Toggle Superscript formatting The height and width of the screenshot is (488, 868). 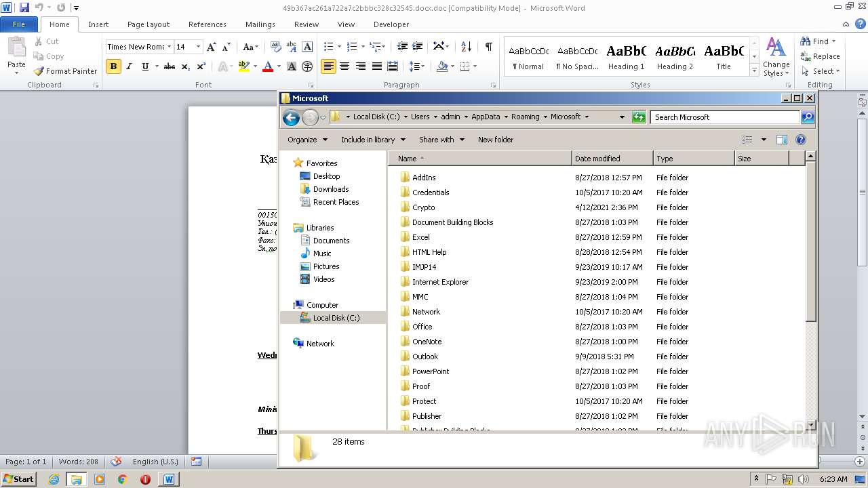click(x=201, y=66)
